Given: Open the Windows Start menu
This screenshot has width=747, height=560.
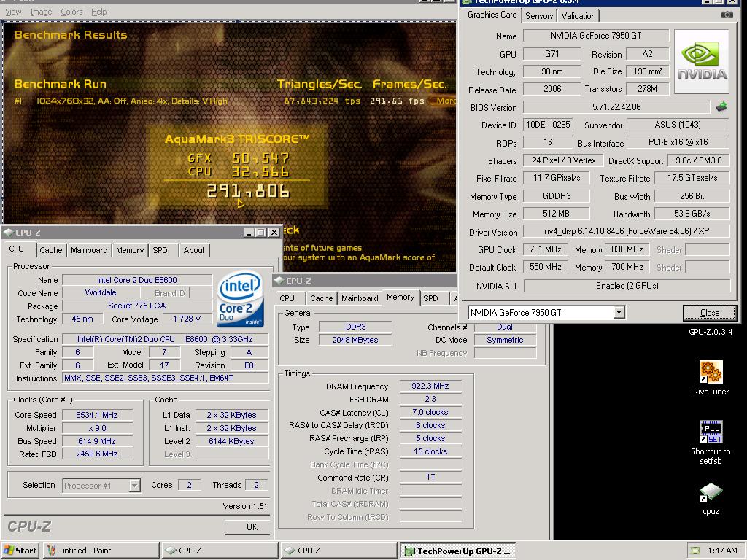Looking at the screenshot, I should click(x=20, y=551).
